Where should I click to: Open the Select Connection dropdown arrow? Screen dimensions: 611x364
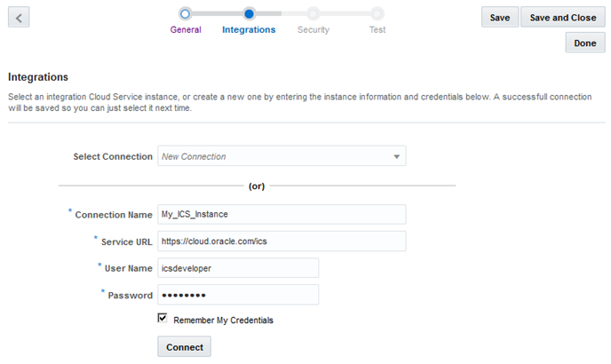click(x=396, y=156)
